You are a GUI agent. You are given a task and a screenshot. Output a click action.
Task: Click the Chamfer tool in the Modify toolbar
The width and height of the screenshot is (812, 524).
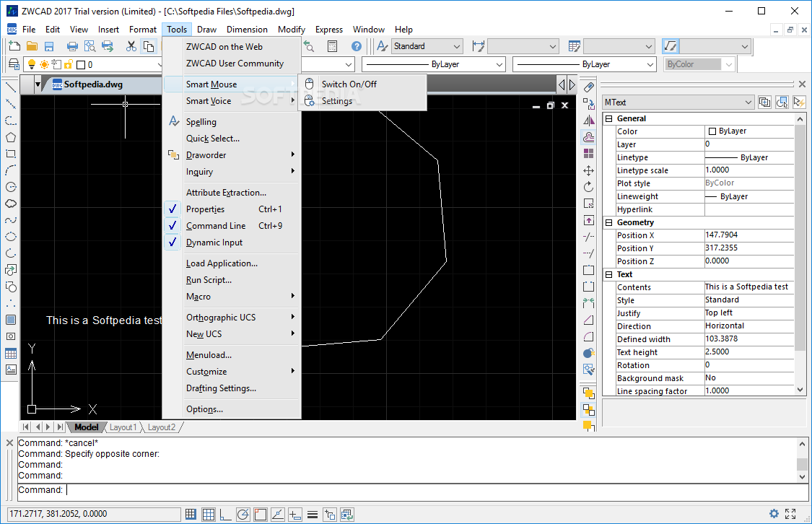coord(589,320)
